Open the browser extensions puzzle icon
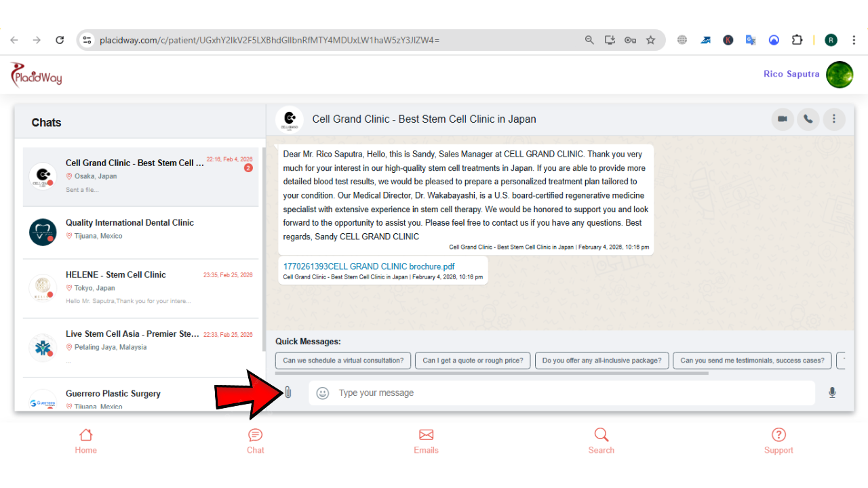 coord(797,40)
